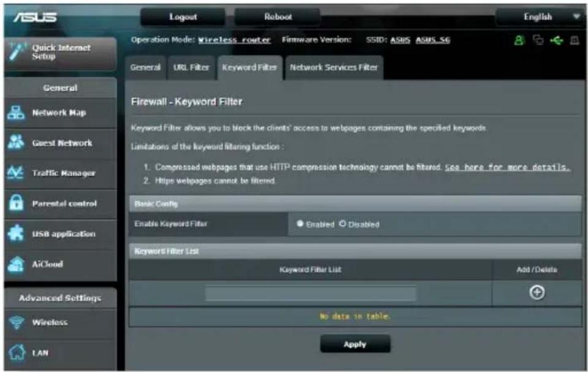
Task: Select the Enabled radio button
Action: [x=300, y=224]
